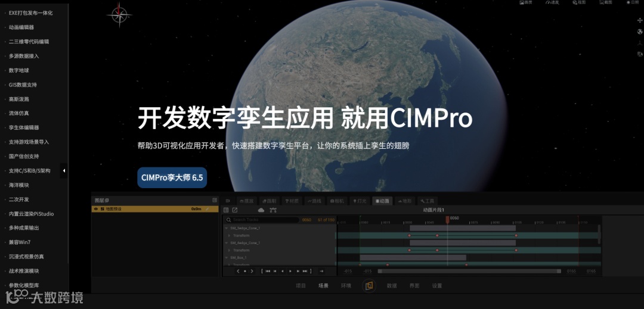Step forward one frame
644x309 pixels.
(x=298, y=271)
